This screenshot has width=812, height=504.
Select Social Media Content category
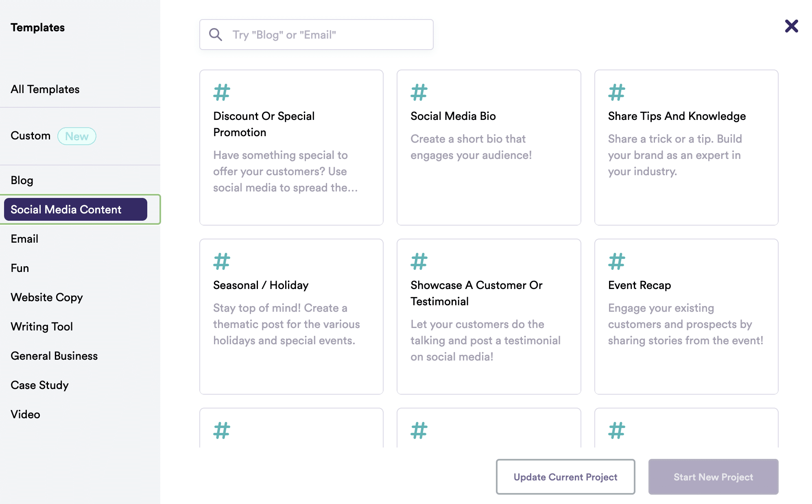coord(75,209)
